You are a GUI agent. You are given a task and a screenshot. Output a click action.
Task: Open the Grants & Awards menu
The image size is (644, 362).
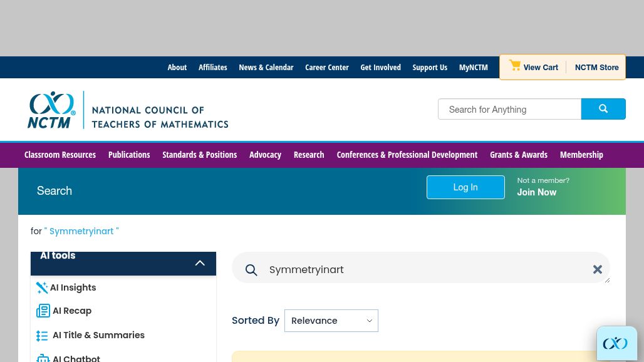pyautogui.click(x=518, y=155)
